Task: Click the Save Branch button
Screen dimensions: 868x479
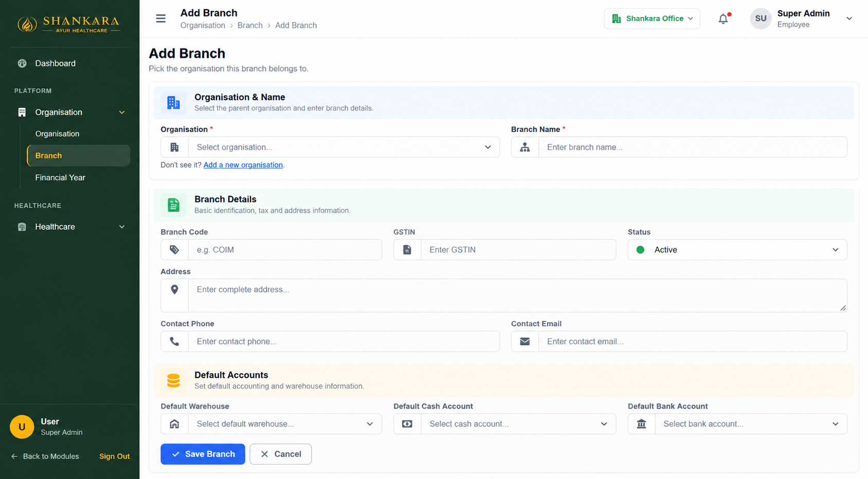Action: pos(203,454)
